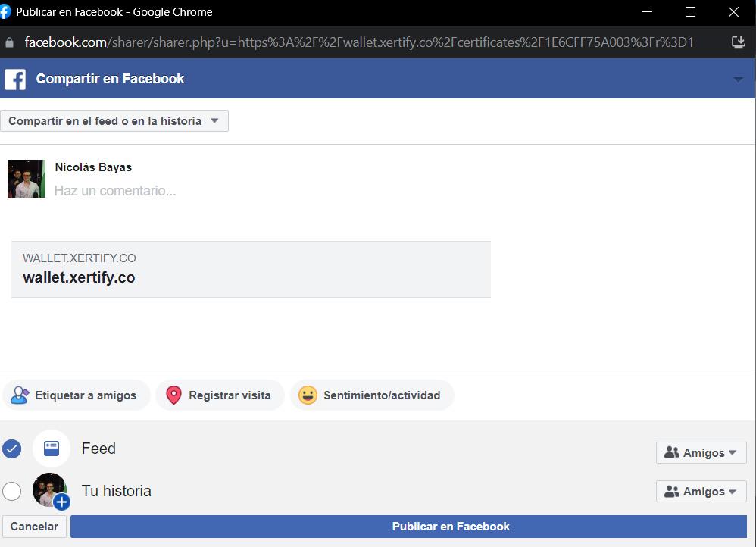The image size is (756, 547).
Task: Close the Chrome share window
Action: [733, 12]
